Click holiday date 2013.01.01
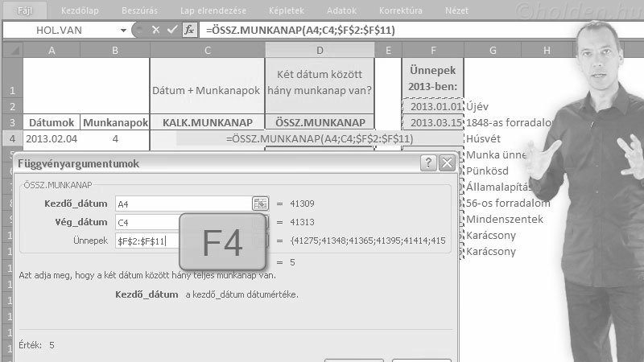 [x=433, y=106]
